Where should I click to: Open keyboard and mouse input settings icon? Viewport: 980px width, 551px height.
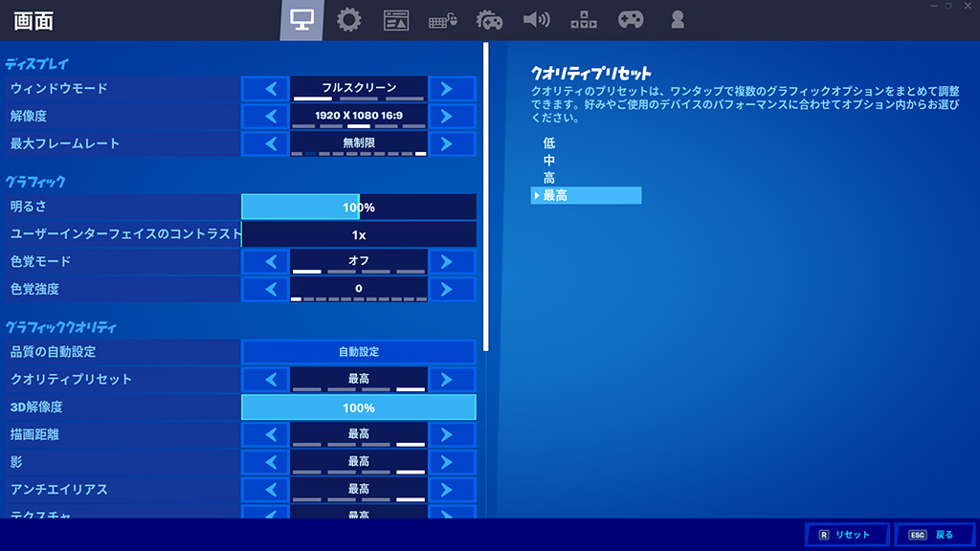click(x=442, y=21)
